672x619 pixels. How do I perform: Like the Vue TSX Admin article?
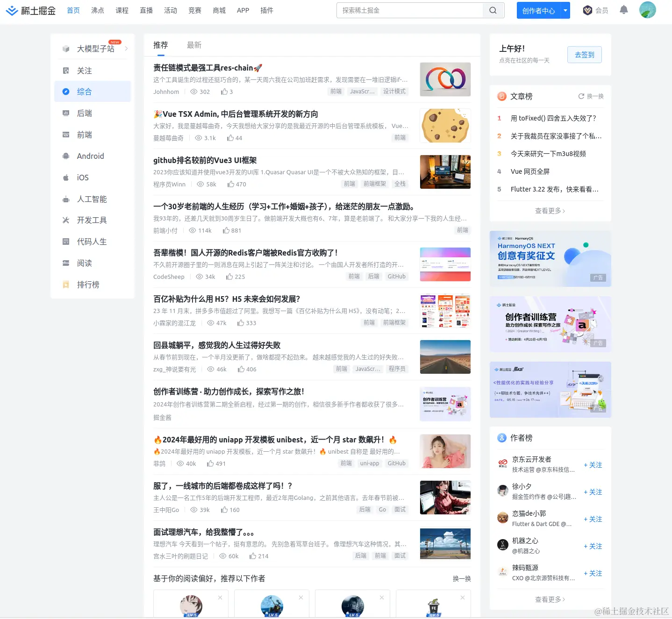(230, 138)
